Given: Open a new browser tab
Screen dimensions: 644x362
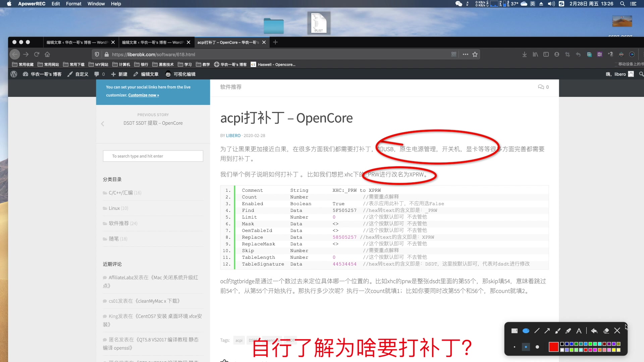Looking at the screenshot, I should coord(275,42).
